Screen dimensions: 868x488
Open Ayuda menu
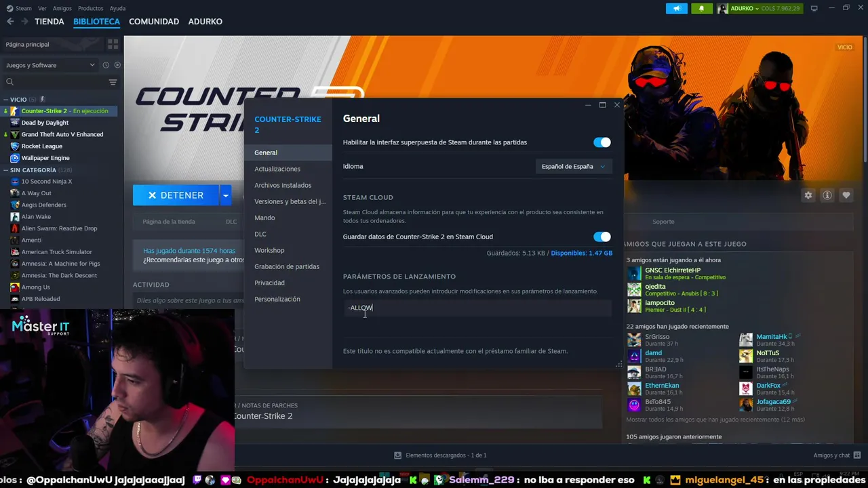click(x=117, y=8)
